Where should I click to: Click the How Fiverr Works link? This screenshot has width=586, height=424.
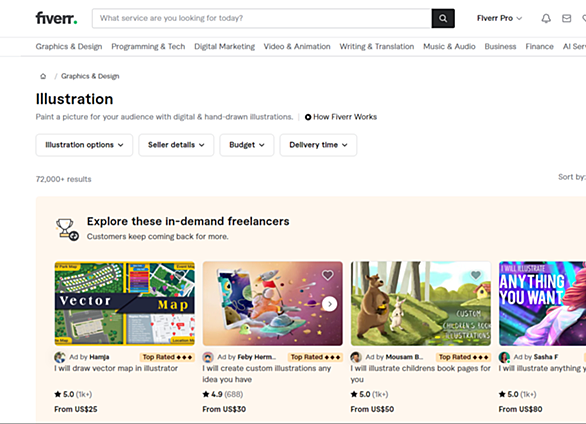[345, 117]
